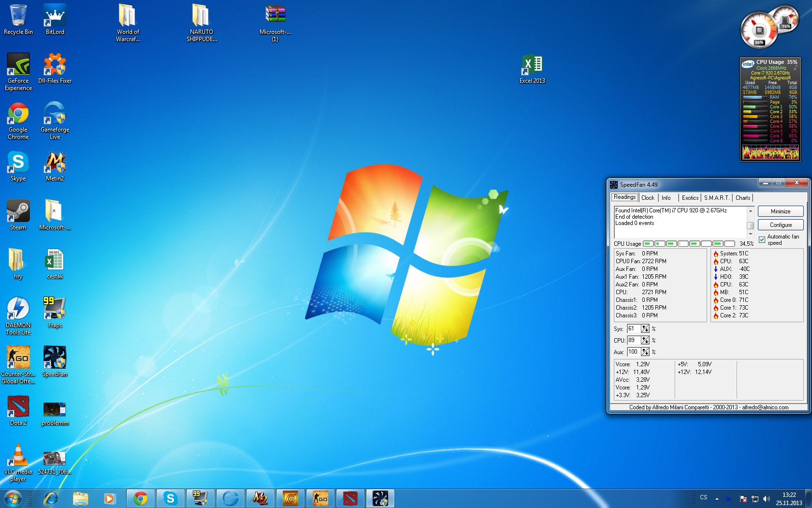Screen dimensions: 812x508
Task: Click the CPU Usage desktop gadget
Action: pos(770,109)
